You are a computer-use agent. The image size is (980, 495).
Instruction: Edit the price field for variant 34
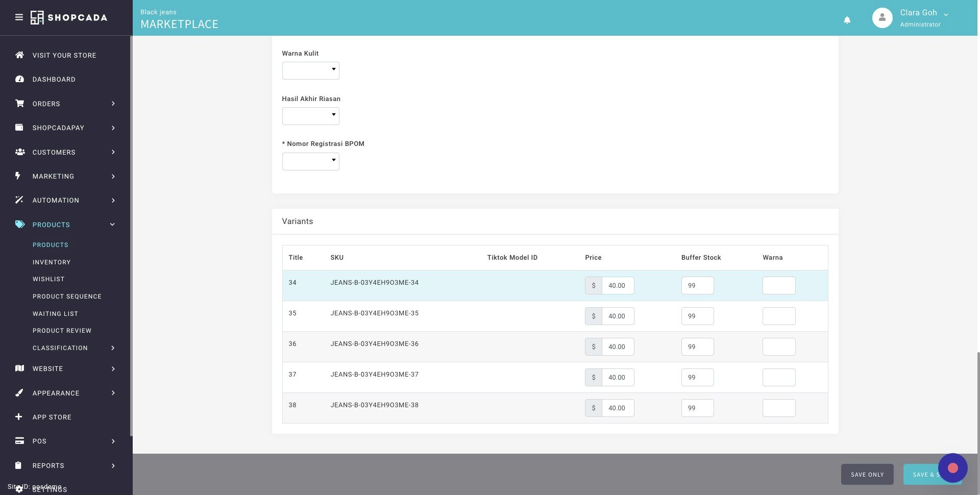(618, 286)
